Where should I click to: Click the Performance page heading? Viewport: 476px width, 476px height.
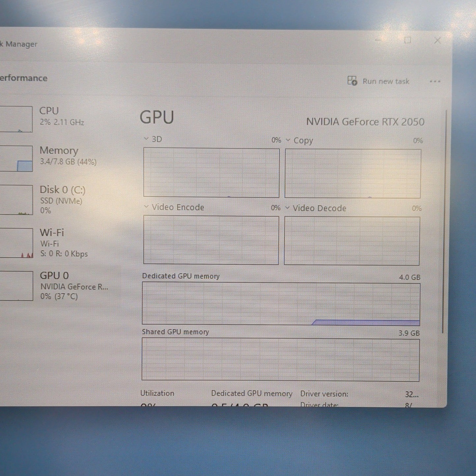pos(23,78)
